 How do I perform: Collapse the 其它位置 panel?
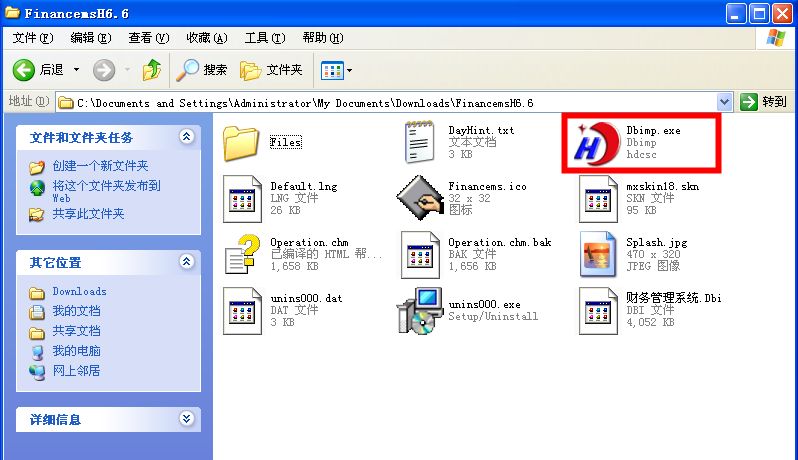pos(186,262)
